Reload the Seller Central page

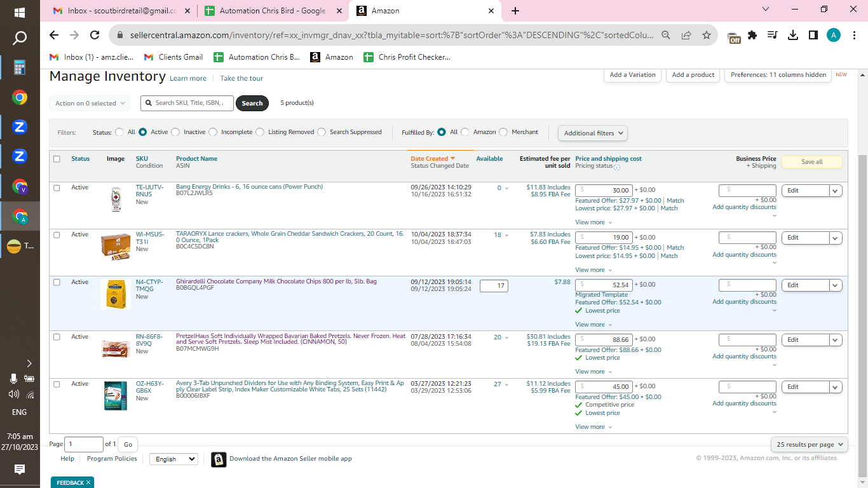pyautogui.click(x=95, y=36)
